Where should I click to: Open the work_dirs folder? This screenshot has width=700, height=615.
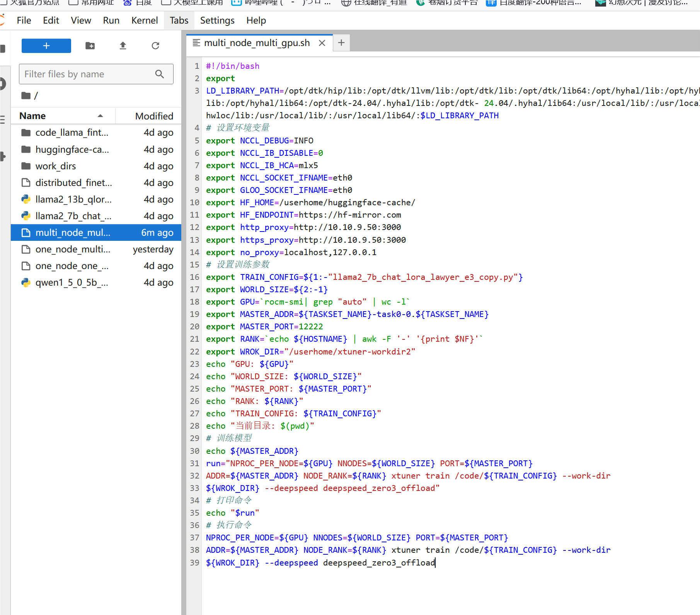point(56,166)
